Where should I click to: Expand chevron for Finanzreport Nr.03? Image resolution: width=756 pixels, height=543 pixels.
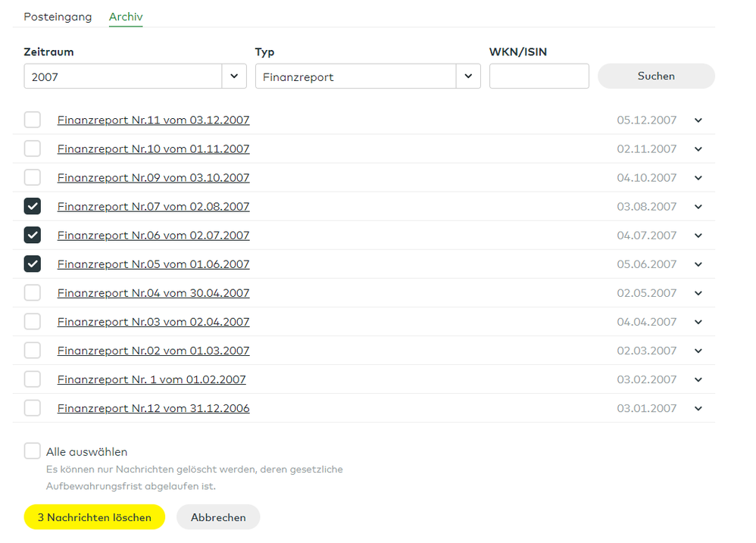click(698, 322)
